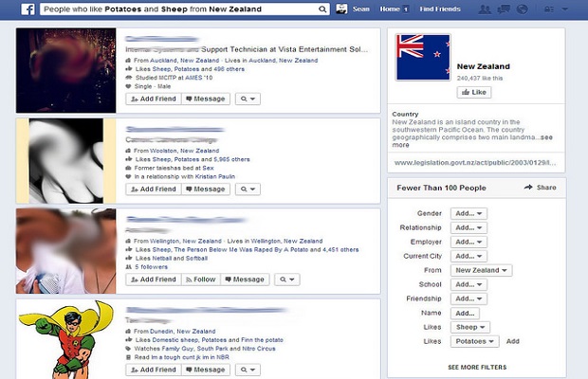Open the New Zealand page title
This screenshot has height=379, width=588.
pyautogui.click(x=483, y=66)
